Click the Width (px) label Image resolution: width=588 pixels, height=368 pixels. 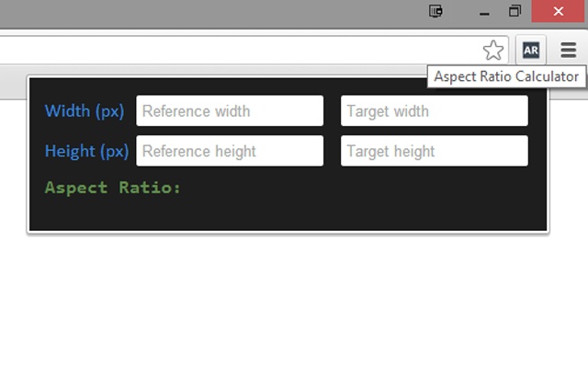click(85, 111)
